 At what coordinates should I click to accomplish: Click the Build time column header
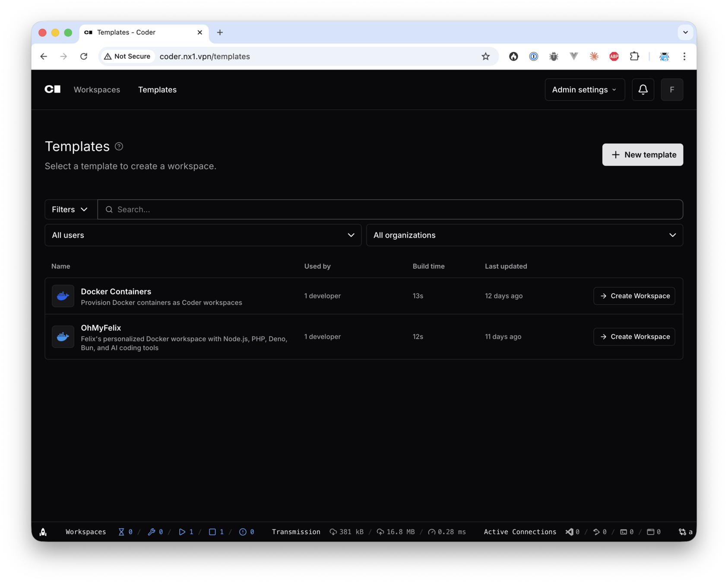click(428, 266)
